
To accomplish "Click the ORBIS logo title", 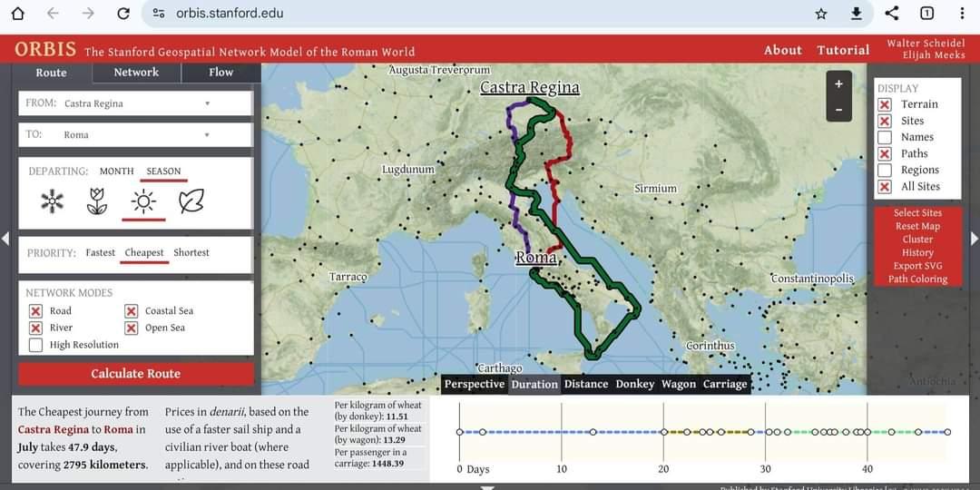I will (x=45, y=49).
